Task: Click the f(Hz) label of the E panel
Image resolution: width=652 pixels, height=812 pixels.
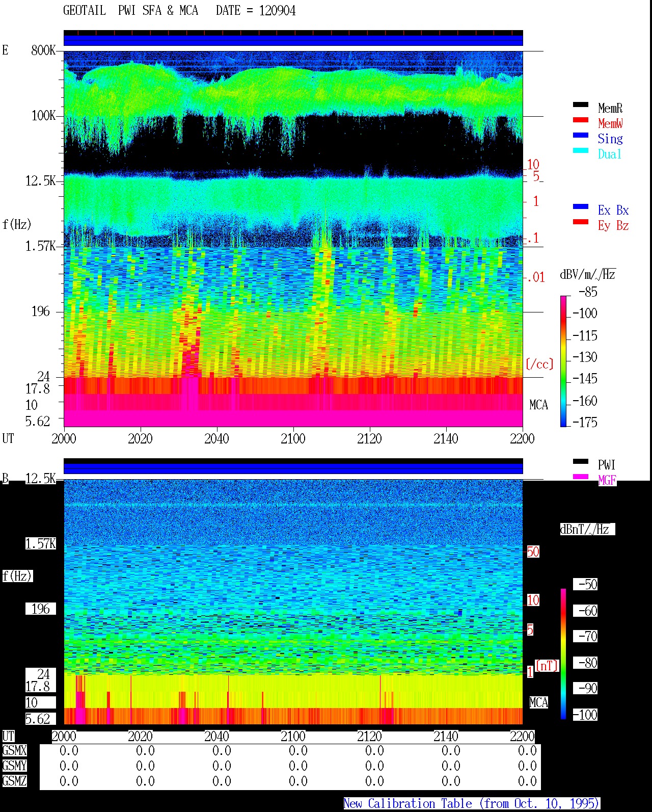Action: [x=17, y=224]
